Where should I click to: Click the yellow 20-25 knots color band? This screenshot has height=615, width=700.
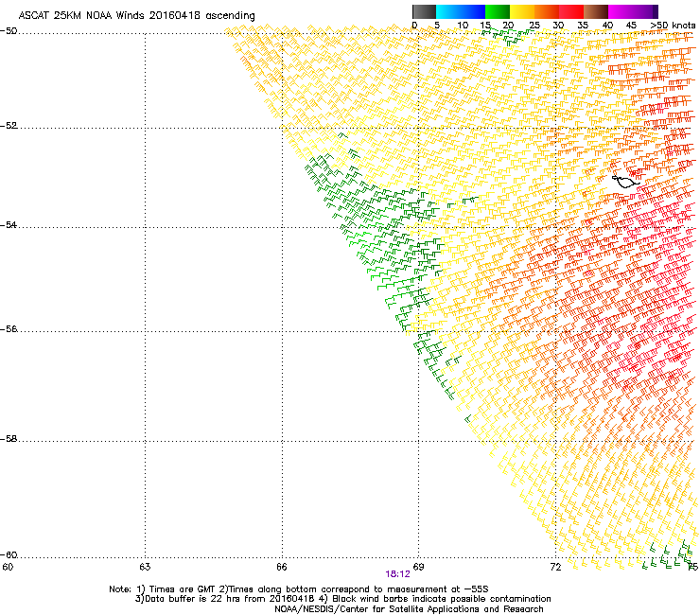522,11
